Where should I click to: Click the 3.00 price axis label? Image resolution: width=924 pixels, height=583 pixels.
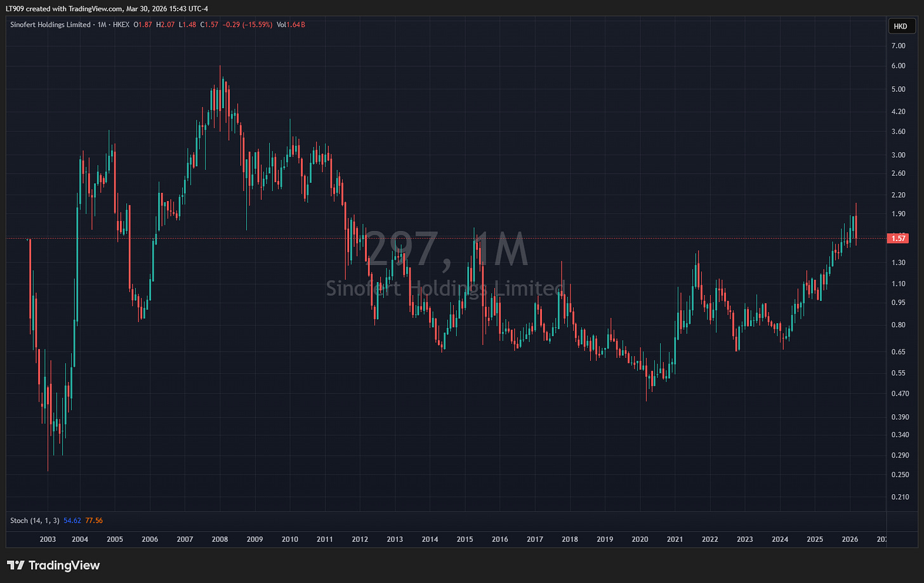pyautogui.click(x=898, y=155)
